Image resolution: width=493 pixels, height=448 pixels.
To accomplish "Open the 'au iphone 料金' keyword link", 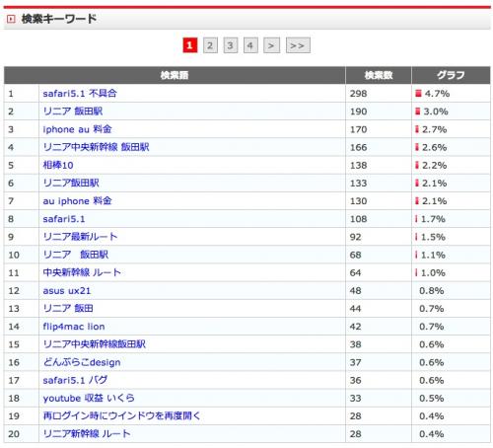I will point(77,201).
